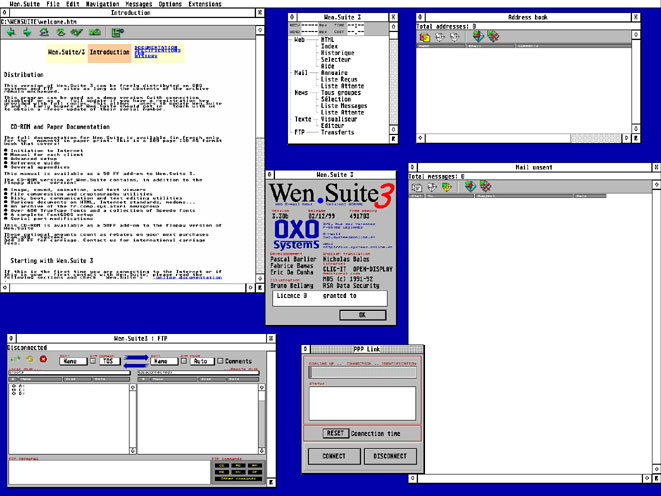661x496 pixels.
Task: Click the cyan question-mark search icon in Address book
Action: coord(478,37)
